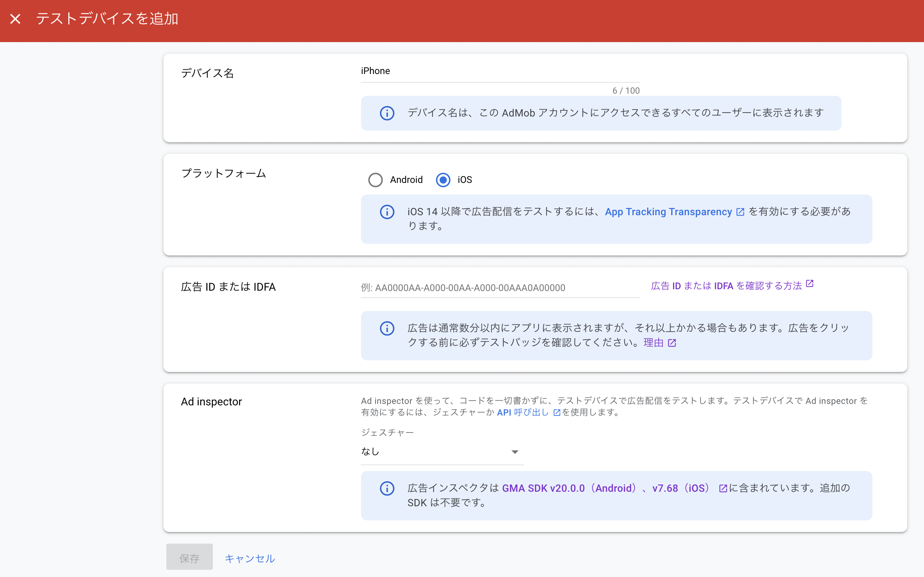Open App Tracking Transparency link
The height and width of the screenshot is (577, 924).
(668, 212)
